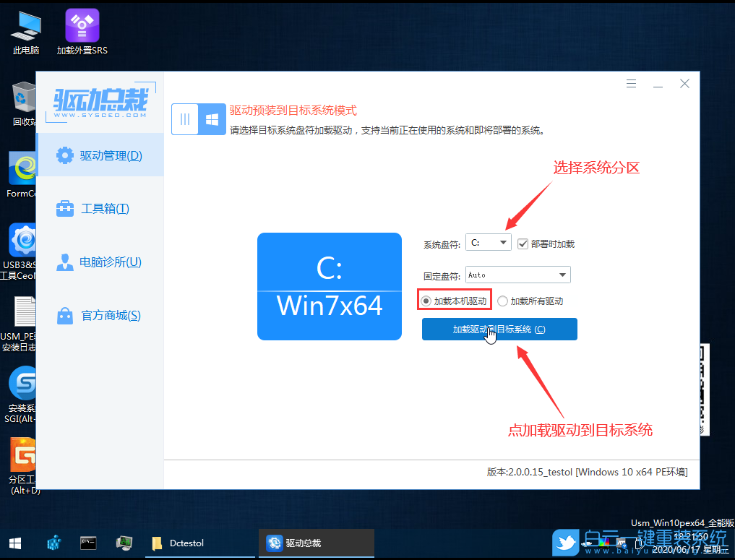This screenshot has height=560, width=735.
Task: Select the 加载所有驱动 option
Action: [503, 300]
